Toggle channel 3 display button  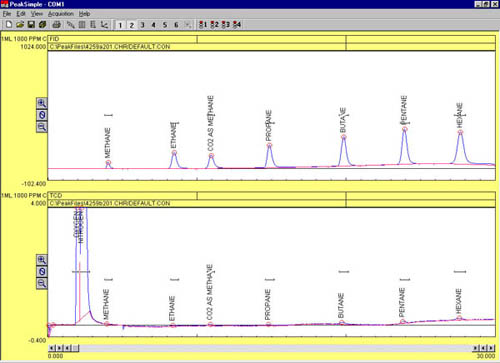point(143,25)
